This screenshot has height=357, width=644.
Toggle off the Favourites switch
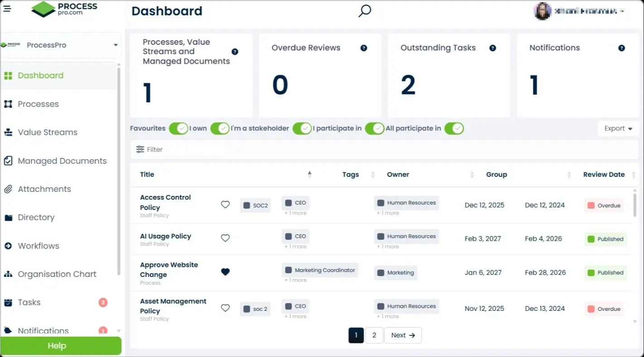point(178,129)
